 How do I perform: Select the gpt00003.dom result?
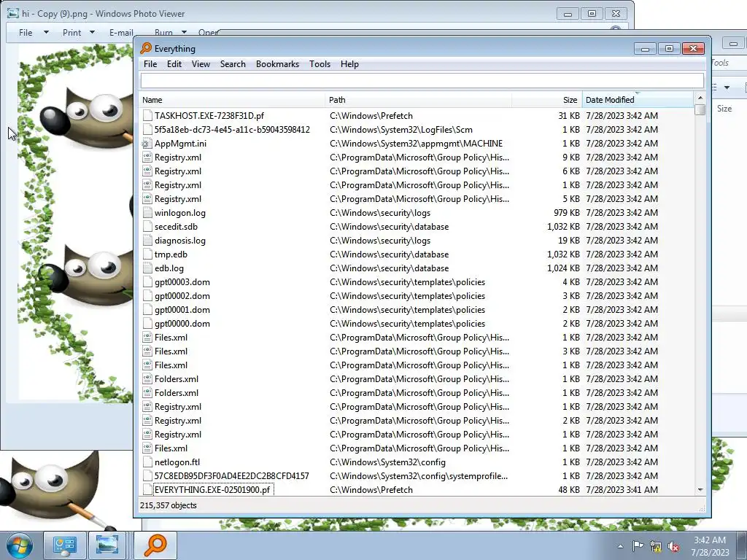pos(182,282)
